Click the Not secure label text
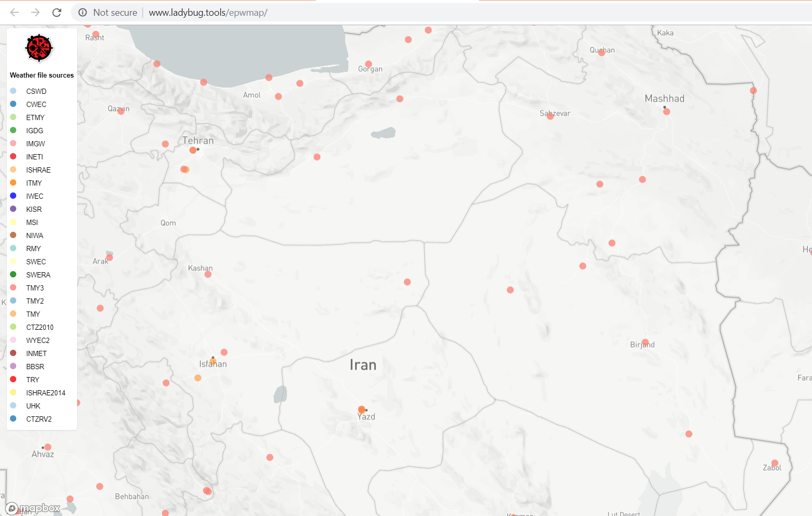Image resolution: width=812 pixels, height=516 pixels. tap(115, 13)
